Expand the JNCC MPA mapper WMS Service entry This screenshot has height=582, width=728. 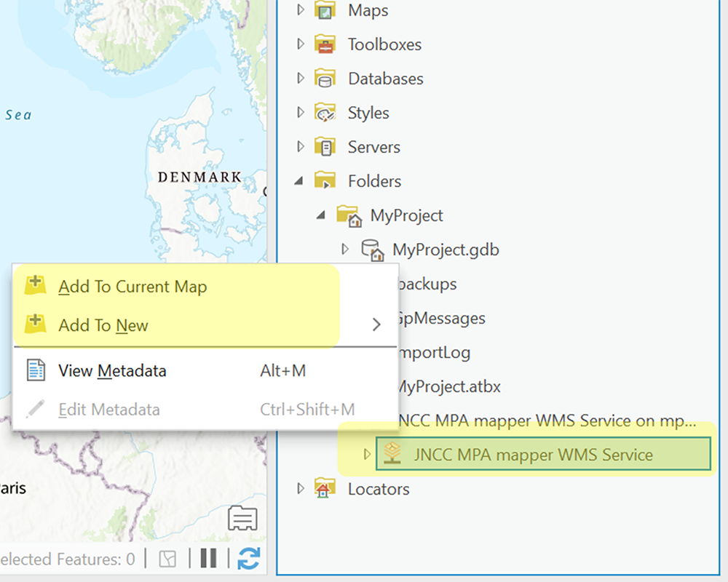coord(368,454)
